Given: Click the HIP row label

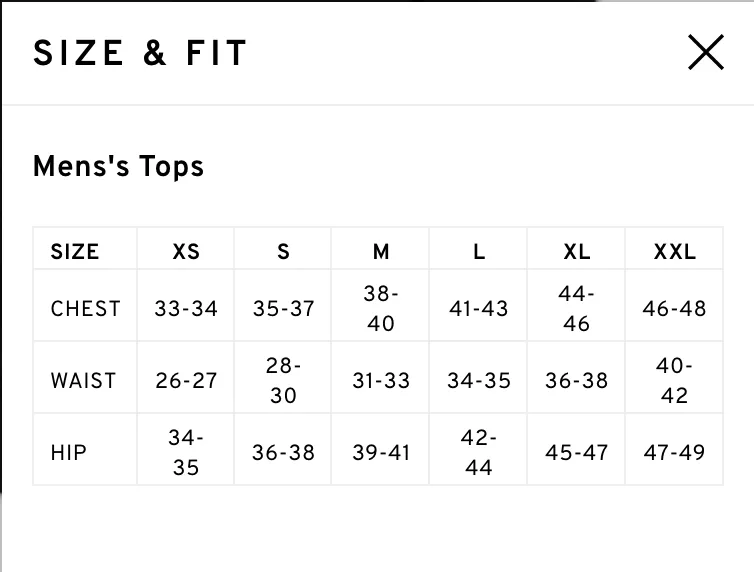Looking at the screenshot, I should [x=69, y=452].
